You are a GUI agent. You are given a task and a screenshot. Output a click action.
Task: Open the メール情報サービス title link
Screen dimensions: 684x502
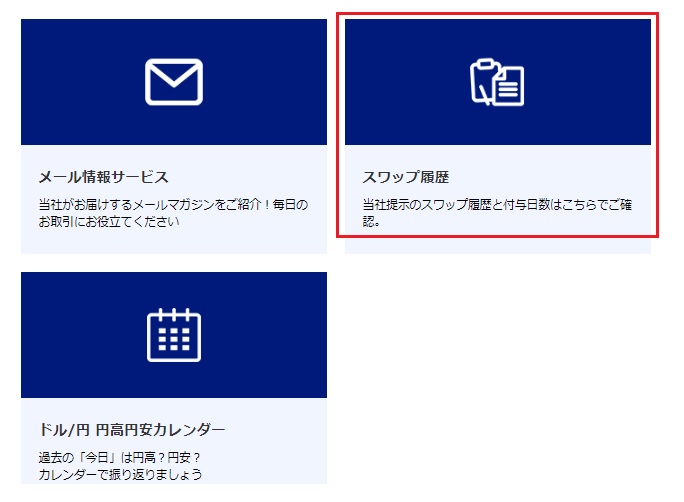coord(103,177)
